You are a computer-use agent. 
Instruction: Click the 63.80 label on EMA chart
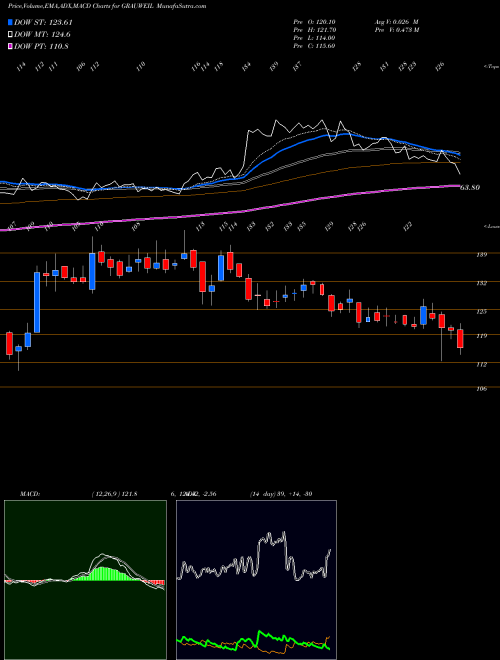[470, 188]
